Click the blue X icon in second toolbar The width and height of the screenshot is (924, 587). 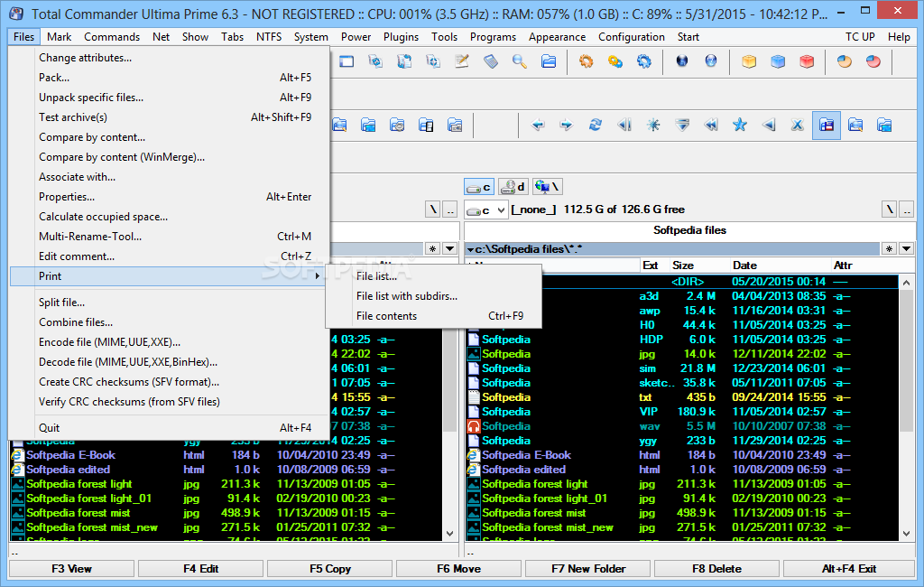pos(798,125)
